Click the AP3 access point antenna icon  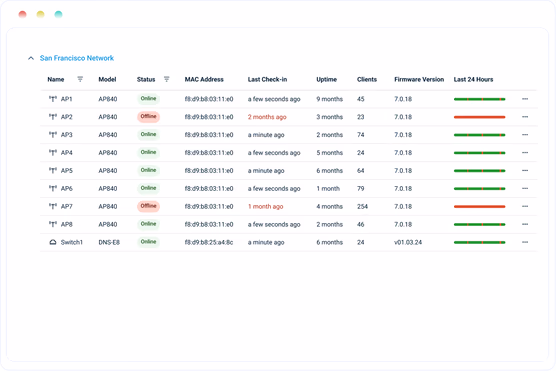coord(53,135)
